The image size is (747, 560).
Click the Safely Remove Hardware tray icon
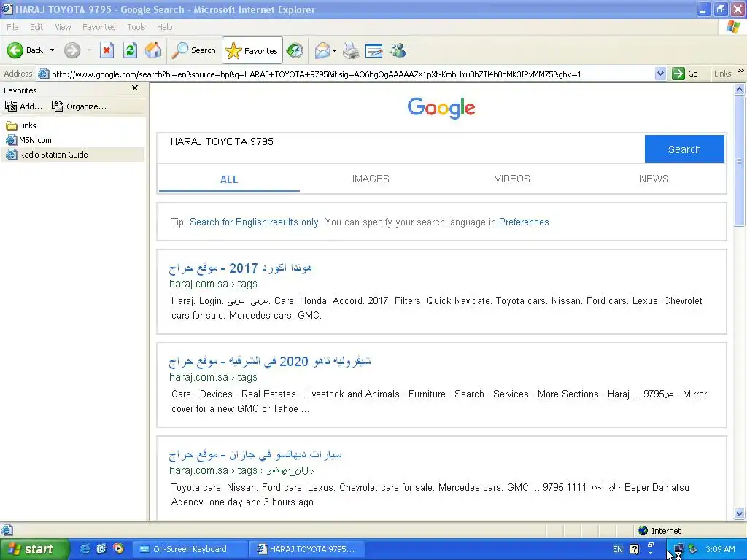(x=693, y=549)
